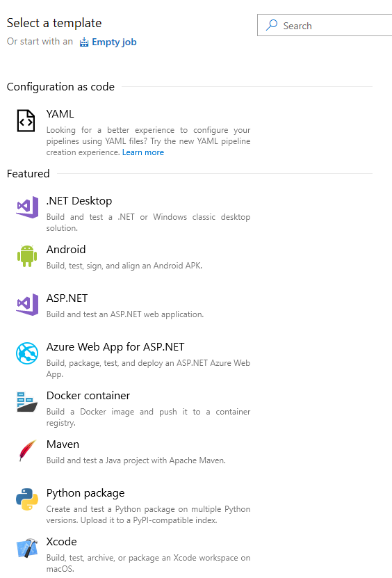Select the .NET Desktop Visual Studio icon
392x578 pixels.
pyautogui.click(x=27, y=207)
